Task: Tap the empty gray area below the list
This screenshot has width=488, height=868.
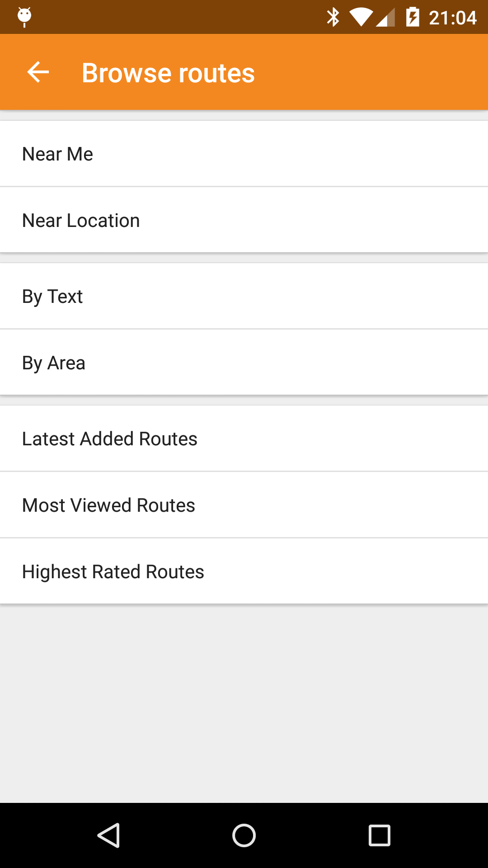Action: 244,701
